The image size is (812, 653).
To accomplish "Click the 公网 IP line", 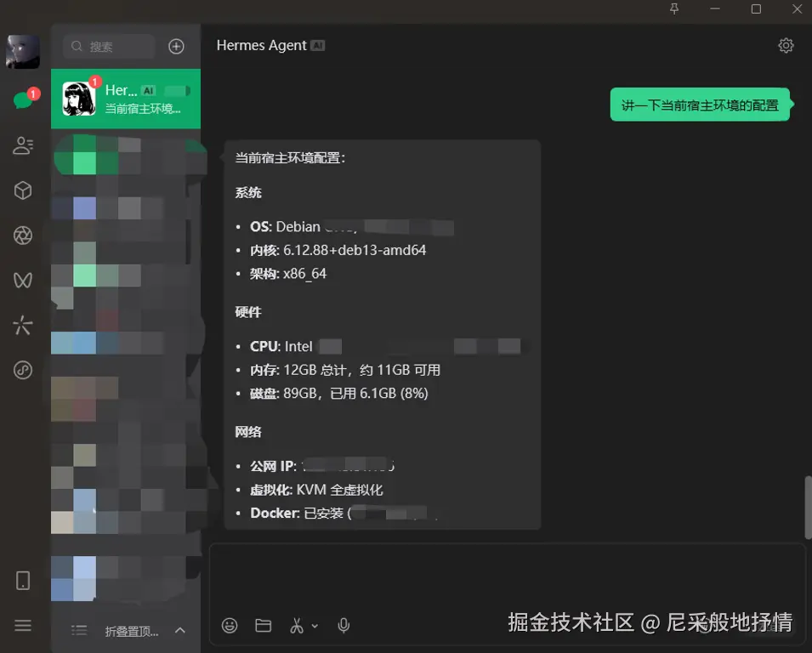I will (322, 466).
